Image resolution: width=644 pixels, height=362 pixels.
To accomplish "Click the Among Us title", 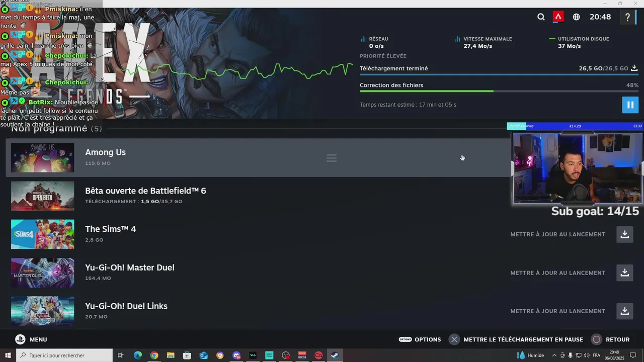I will coord(105,152).
